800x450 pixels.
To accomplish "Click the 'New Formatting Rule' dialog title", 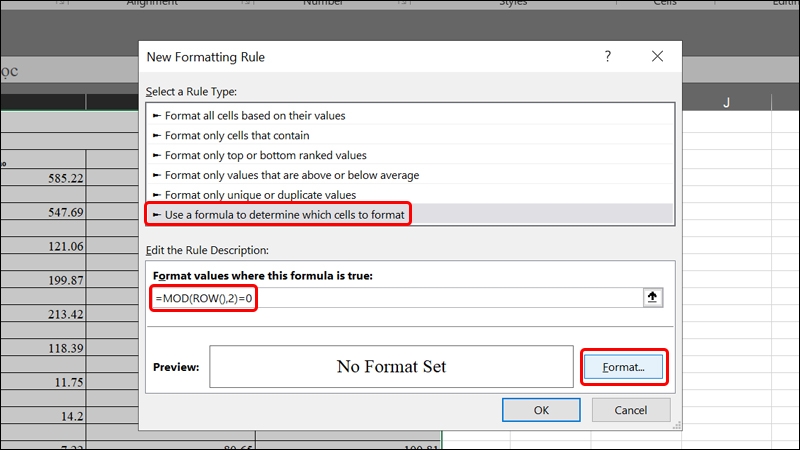I will click(x=206, y=57).
